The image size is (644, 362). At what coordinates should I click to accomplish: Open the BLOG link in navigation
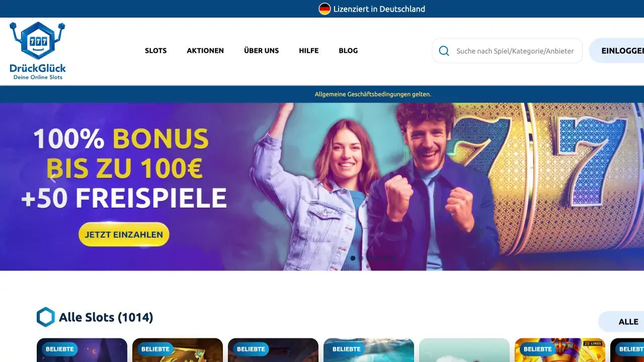point(348,51)
